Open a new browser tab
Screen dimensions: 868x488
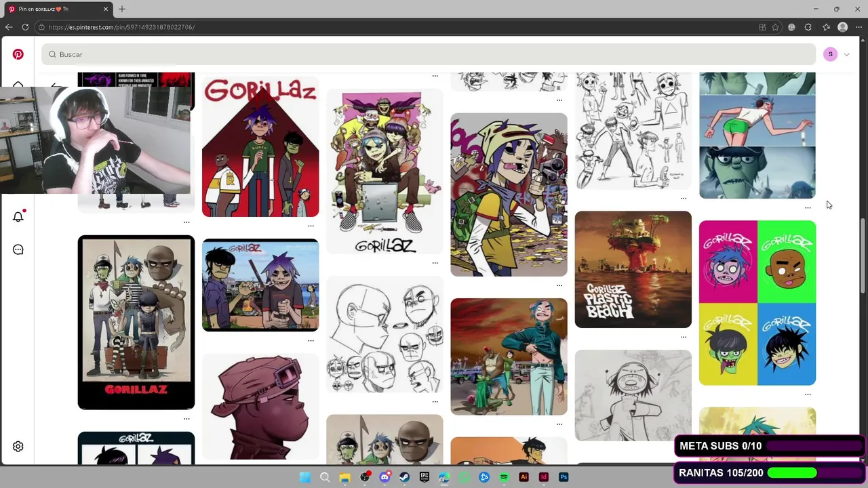(122, 9)
